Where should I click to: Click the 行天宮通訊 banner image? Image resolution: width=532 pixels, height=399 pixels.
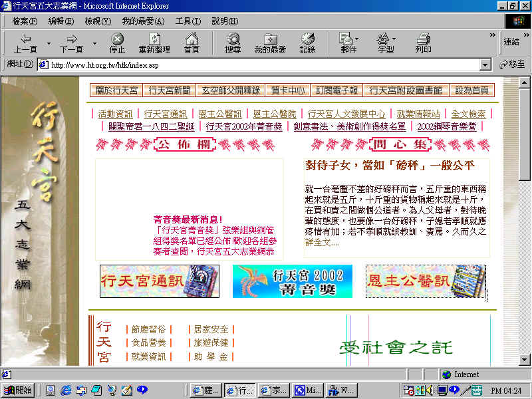(x=154, y=281)
